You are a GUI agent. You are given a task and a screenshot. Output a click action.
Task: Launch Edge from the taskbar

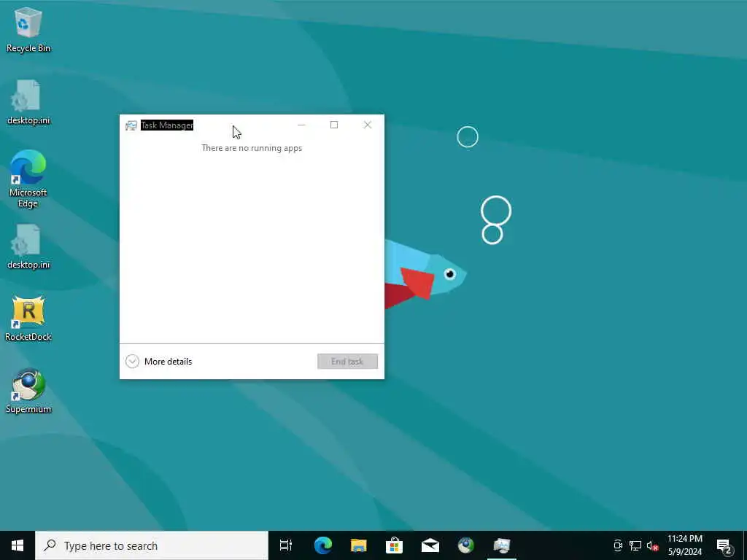coord(323,545)
